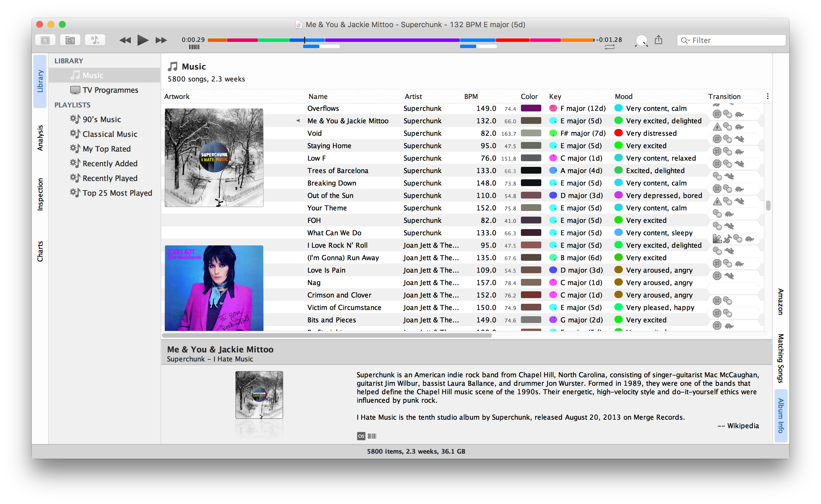Viewport: 821px width, 504px height.
Task: Click the barcode icon in Album Info
Action: click(371, 436)
